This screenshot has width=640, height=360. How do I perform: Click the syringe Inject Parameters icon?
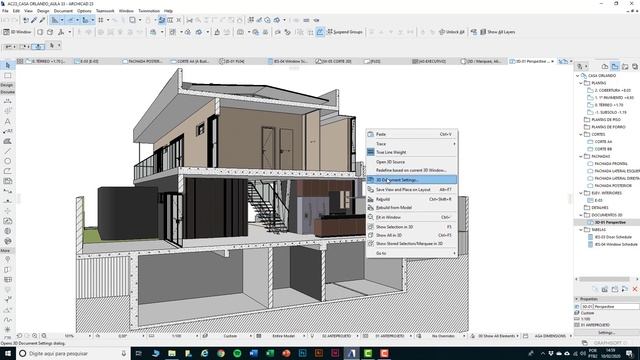[x=42, y=20]
